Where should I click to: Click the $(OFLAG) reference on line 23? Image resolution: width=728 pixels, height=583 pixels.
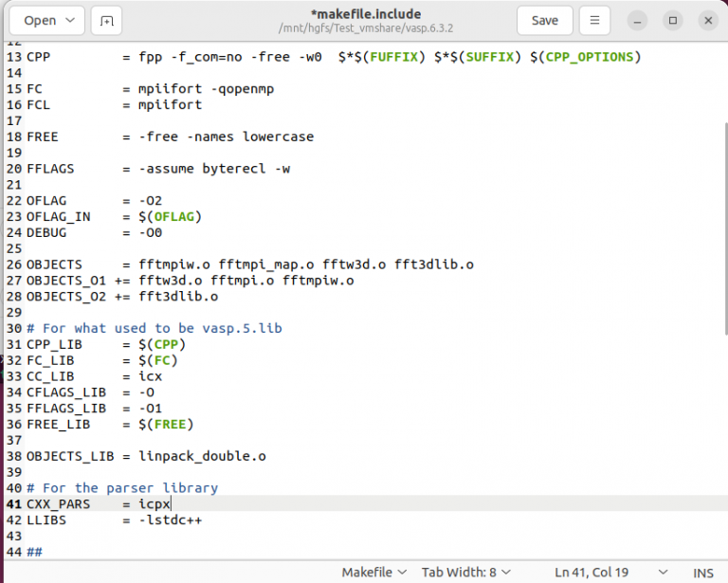pos(170,217)
